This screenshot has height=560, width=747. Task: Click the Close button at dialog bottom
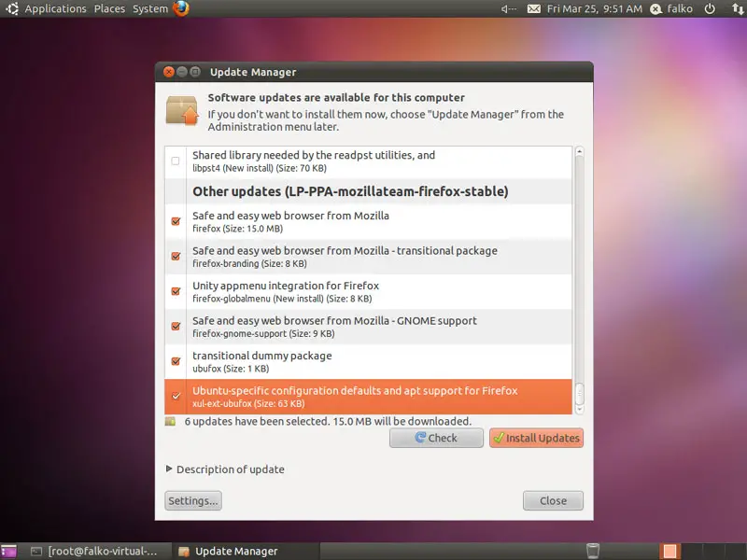pos(553,501)
